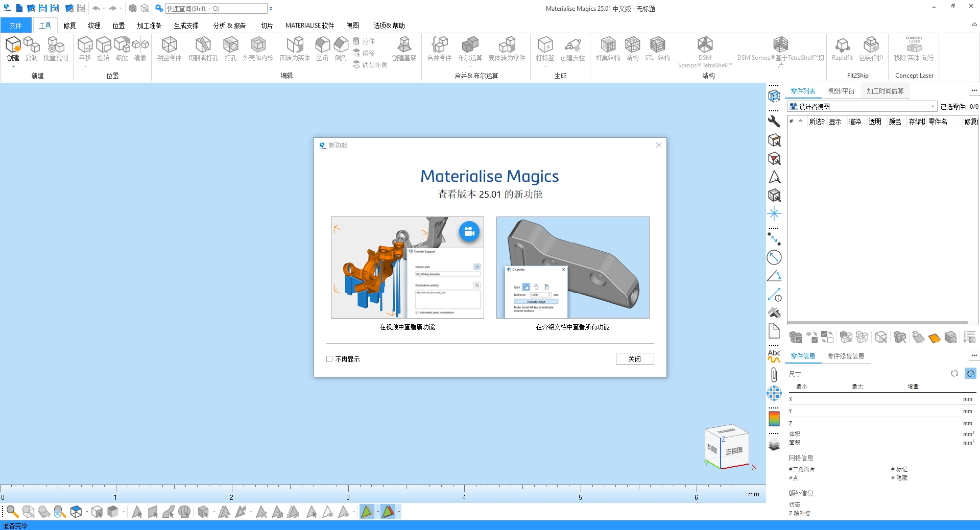Image resolution: width=980 pixels, height=530 pixels.
Task: Tick the 不再显示 checkbox
Action: tap(329, 359)
